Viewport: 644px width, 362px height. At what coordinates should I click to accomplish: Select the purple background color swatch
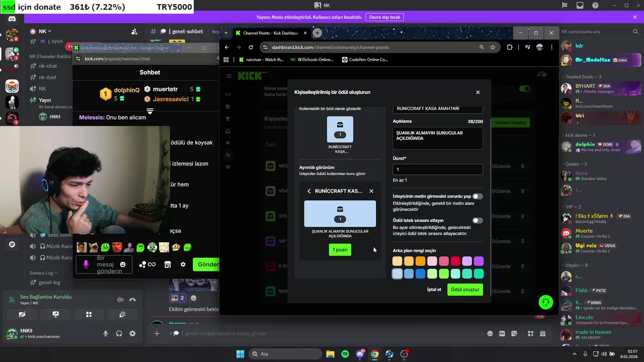pos(478,261)
